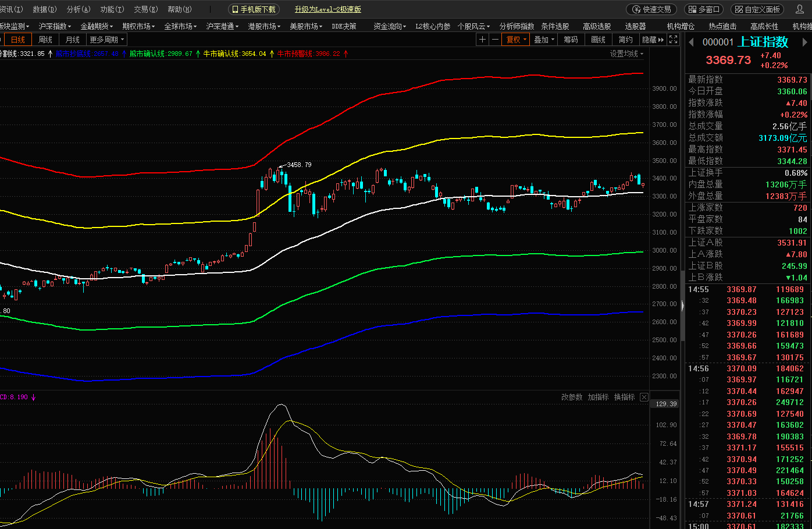This screenshot has height=529, width=812.
Task: Open 选股器 stock screener
Action: 635,26
